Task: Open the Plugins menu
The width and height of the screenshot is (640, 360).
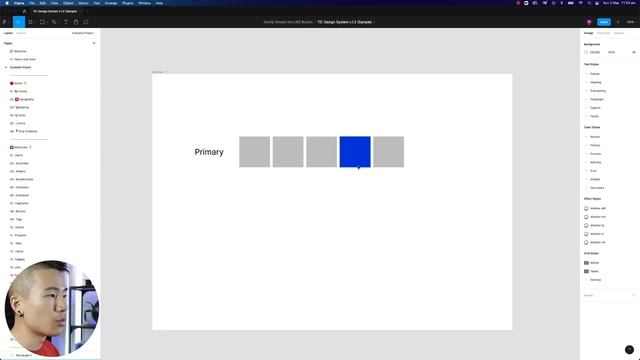Action: (x=128, y=3)
